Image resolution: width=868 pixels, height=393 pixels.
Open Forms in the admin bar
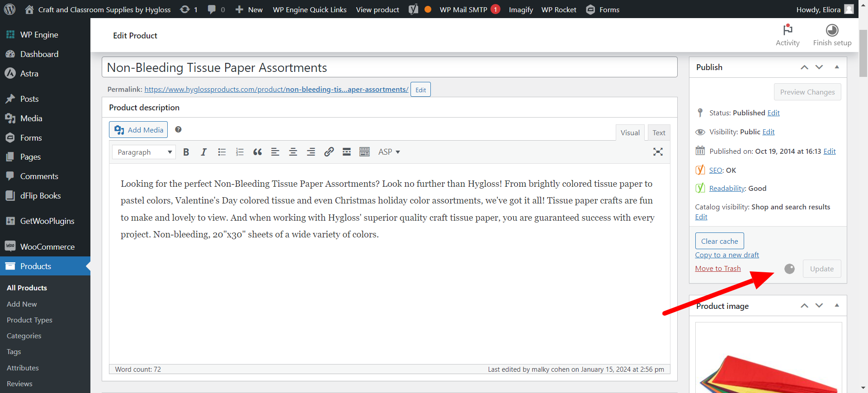pos(603,9)
